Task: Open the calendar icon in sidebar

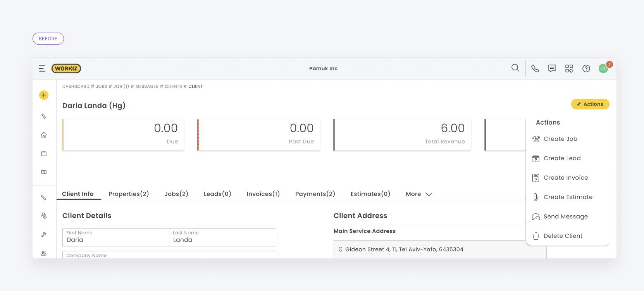Action: pos(44,154)
